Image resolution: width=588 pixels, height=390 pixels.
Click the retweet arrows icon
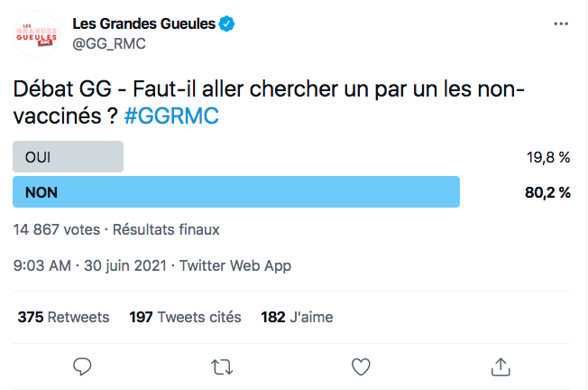(222, 367)
